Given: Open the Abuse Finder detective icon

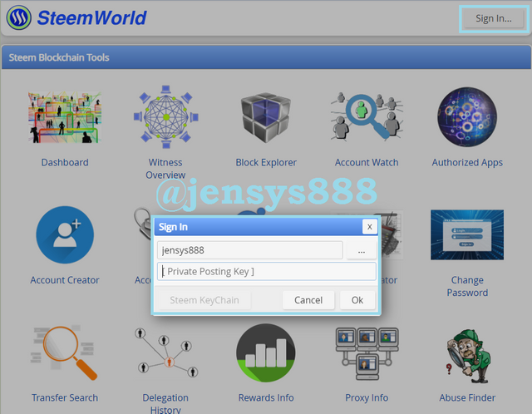Looking at the screenshot, I should coord(468,356).
